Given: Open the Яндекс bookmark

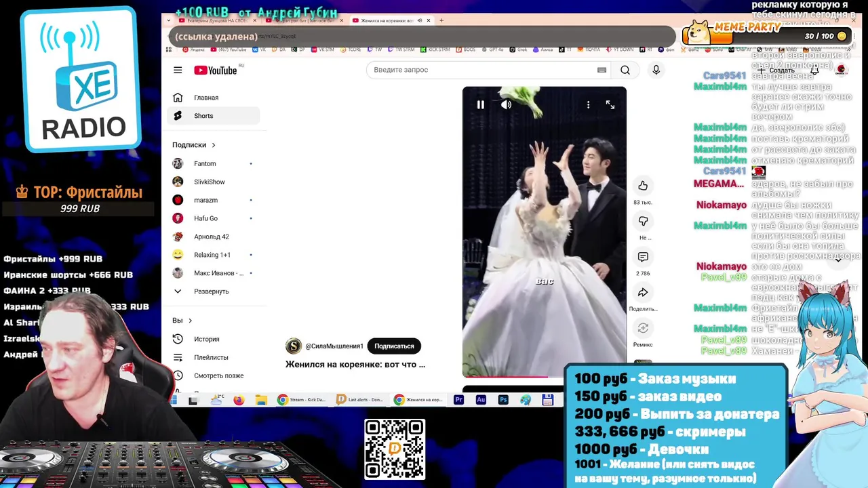Looking at the screenshot, I should coord(193,49).
